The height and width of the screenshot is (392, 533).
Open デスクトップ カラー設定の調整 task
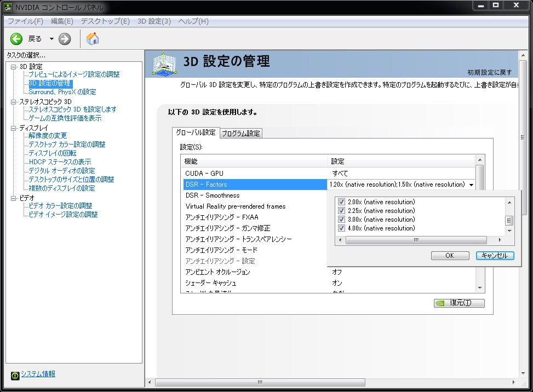pos(67,145)
